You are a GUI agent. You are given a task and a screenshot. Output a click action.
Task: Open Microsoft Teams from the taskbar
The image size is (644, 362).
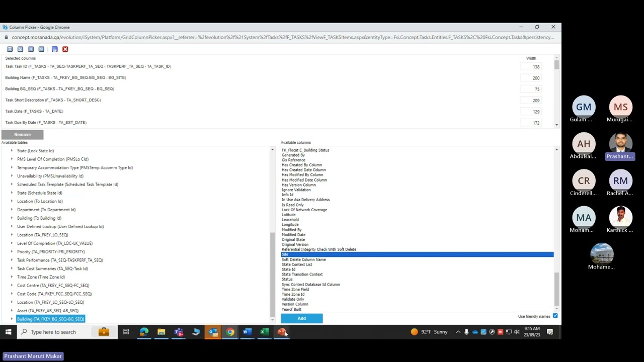pos(179,332)
